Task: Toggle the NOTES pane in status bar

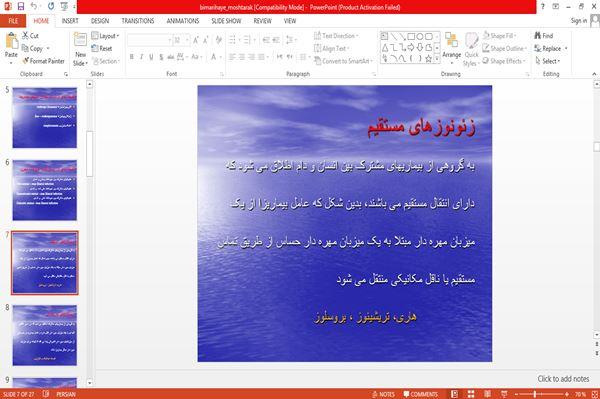Action: coord(383,394)
